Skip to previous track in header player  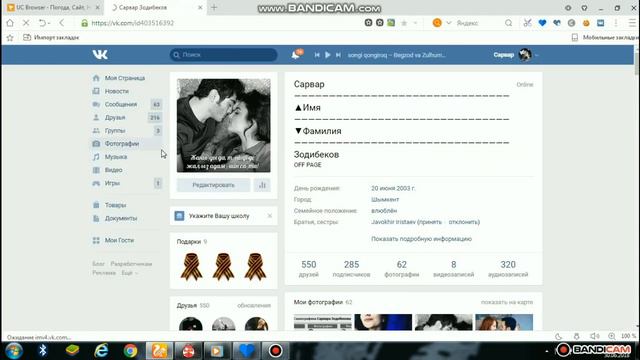(x=317, y=55)
